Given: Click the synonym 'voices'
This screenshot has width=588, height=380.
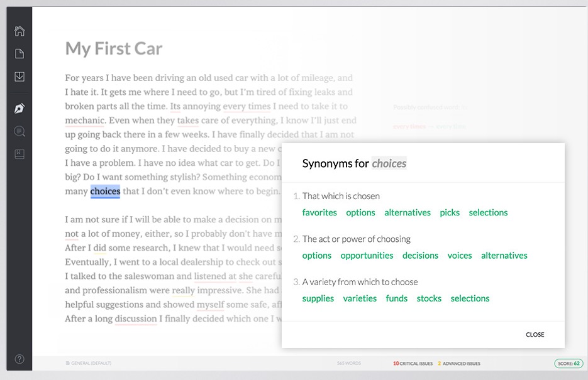Looking at the screenshot, I should pos(459,255).
